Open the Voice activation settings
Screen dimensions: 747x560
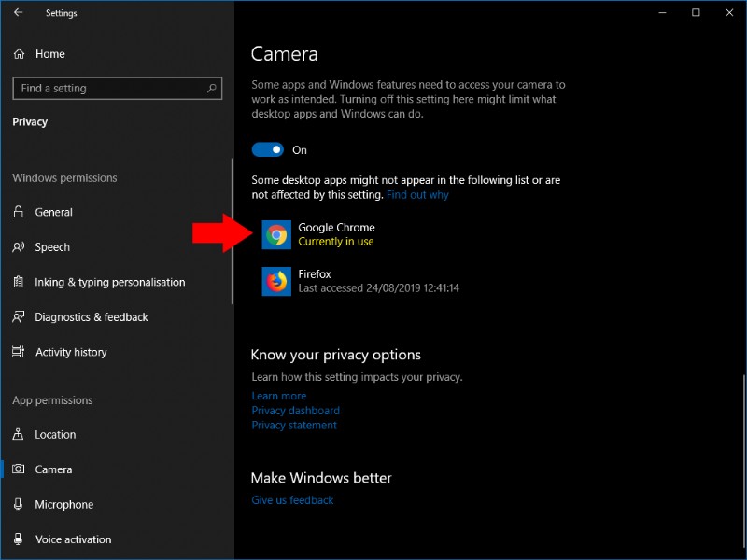73,539
